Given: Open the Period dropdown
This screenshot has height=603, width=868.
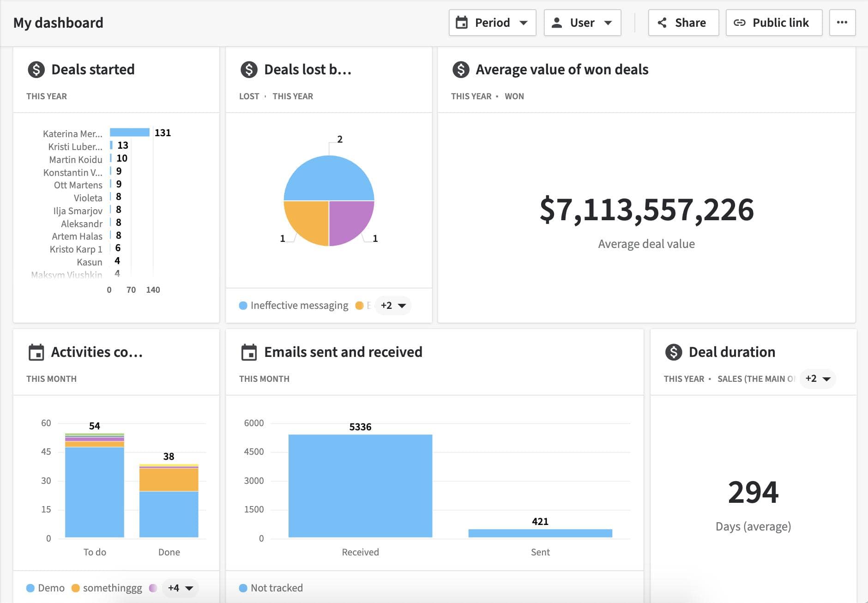Looking at the screenshot, I should 492,22.
